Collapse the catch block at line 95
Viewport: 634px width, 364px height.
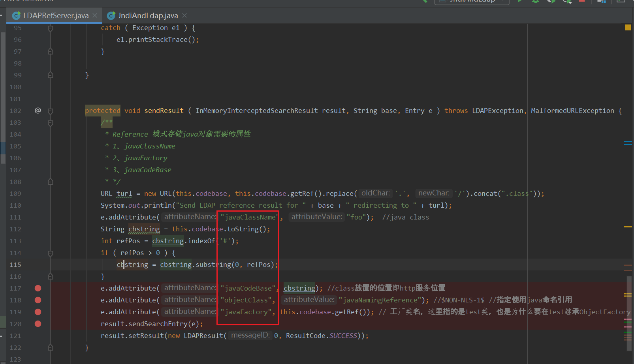(x=50, y=28)
